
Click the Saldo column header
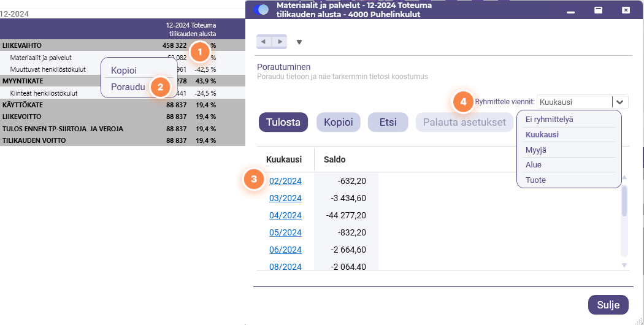point(334,159)
